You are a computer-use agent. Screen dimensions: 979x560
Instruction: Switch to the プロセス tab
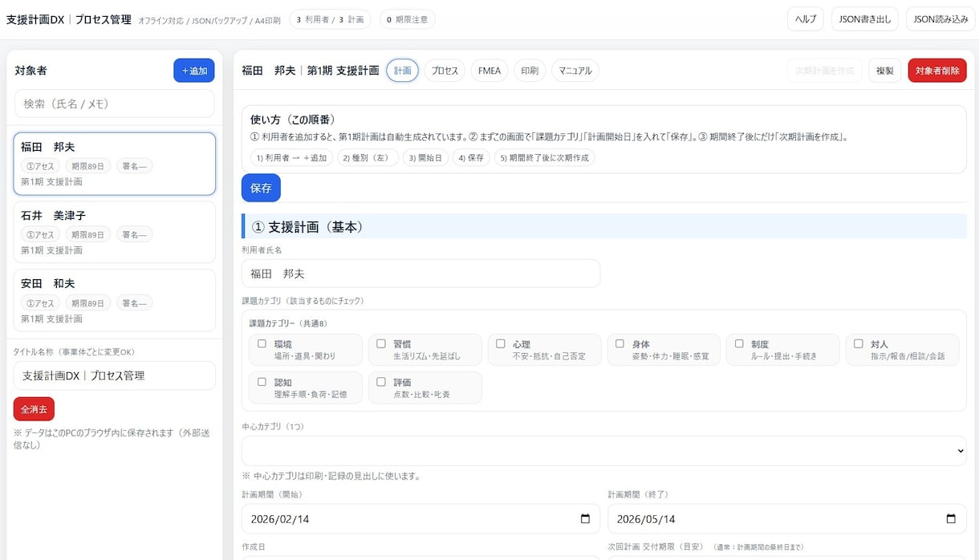point(445,71)
